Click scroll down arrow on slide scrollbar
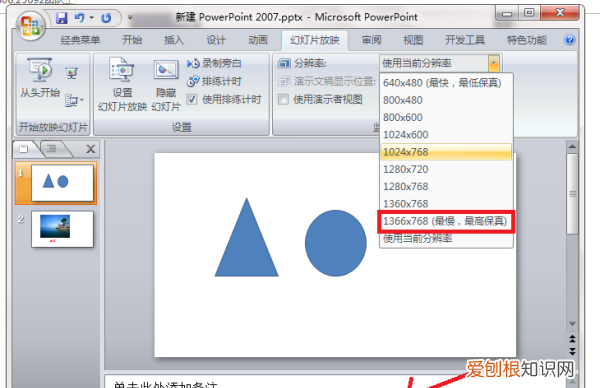 point(572,324)
